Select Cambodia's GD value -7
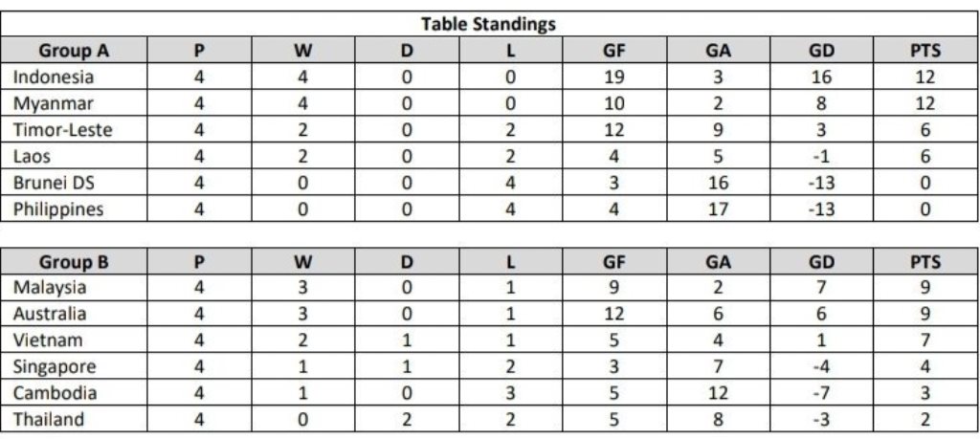Viewport: 980px width, 439px height. pyautogui.click(x=821, y=393)
